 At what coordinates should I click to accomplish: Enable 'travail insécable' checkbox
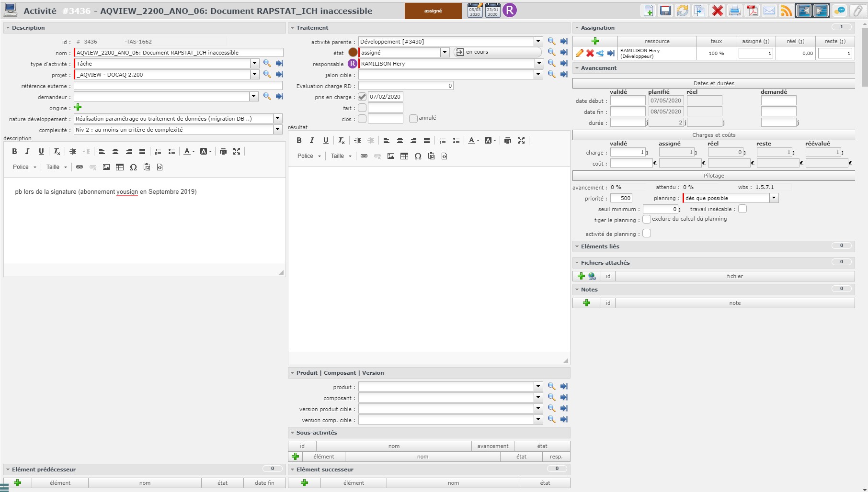(742, 209)
